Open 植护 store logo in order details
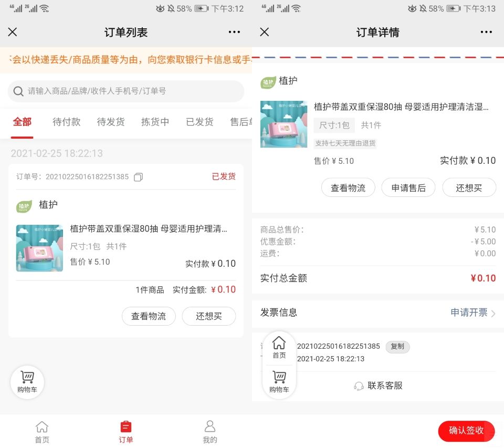504x448 pixels. pyautogui.click(x=268, y=82)
